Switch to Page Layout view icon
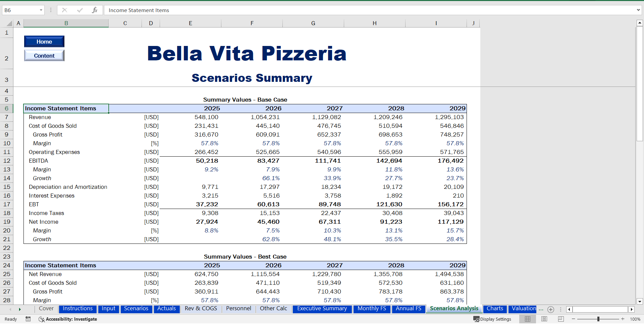 (x=544, y=319)
